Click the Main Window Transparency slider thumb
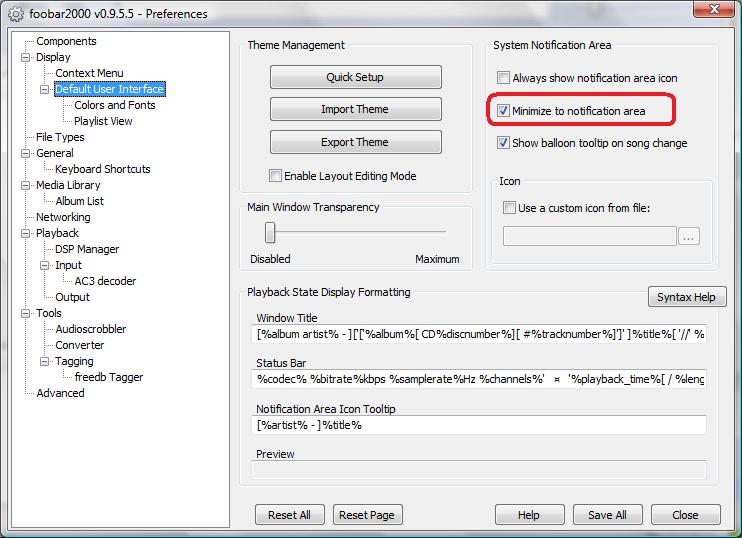 pos(270,232)
